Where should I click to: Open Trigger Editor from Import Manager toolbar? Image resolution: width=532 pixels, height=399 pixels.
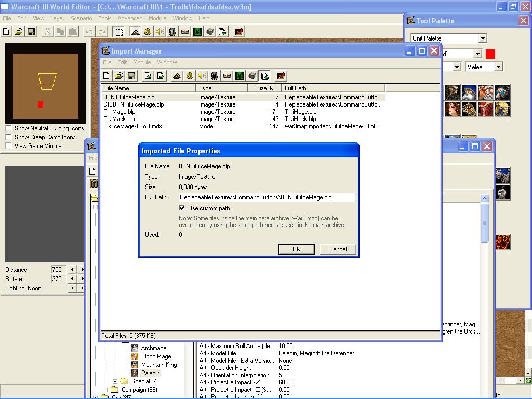pos(189,76)
